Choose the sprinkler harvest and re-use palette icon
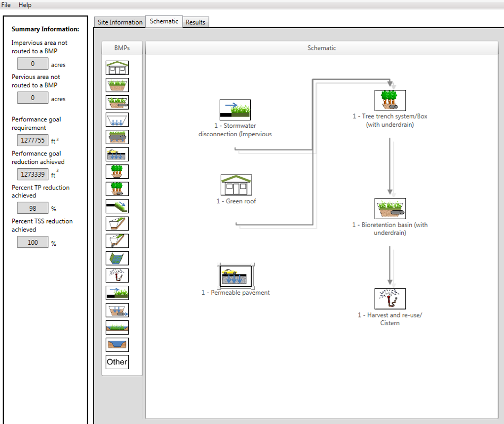This screenshot has height=424, width=504. point(117,275)
